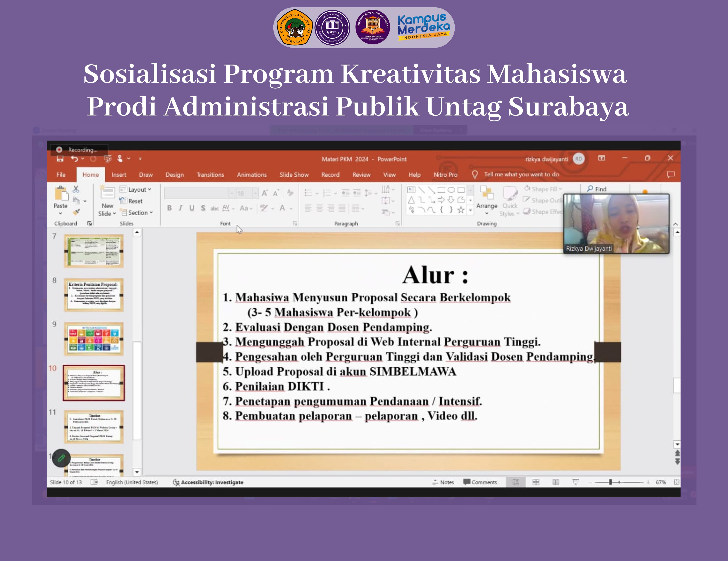This screenshot has height=561, width=728.
Task: Toggle Touch/Mouse mode icon
Action: (x=120, y=159)
